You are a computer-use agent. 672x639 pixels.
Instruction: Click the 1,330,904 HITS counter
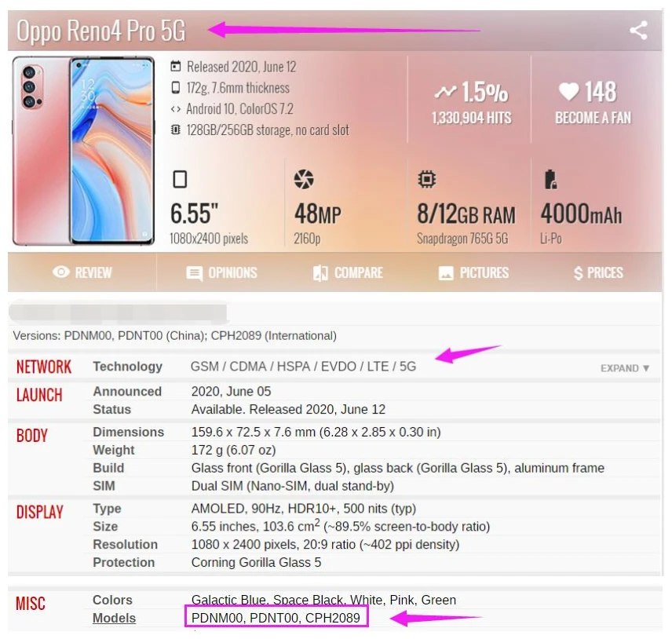pos(472,118)
